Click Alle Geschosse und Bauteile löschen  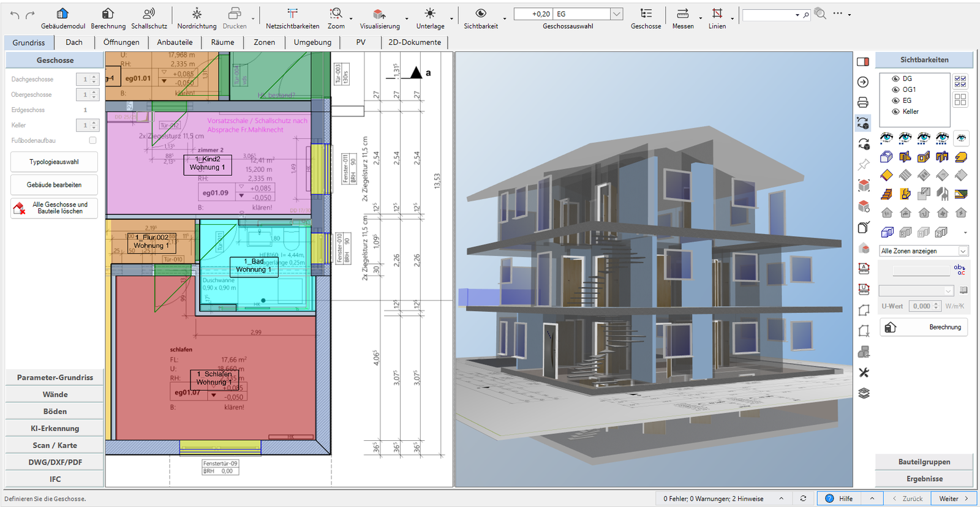54,208
